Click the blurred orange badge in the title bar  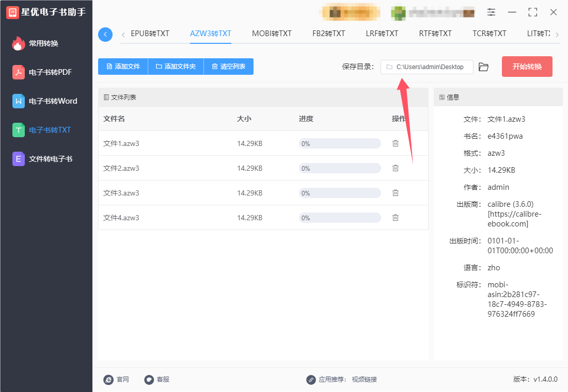(350, 13)
